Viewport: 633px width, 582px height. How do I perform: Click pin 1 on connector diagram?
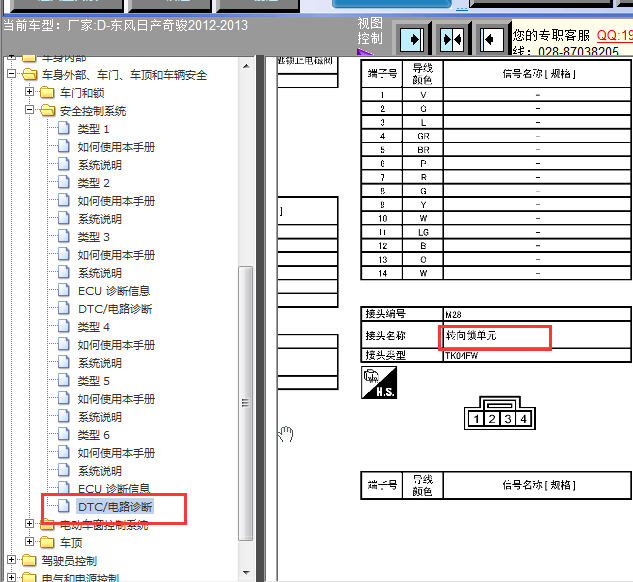(x=476, y=419)
